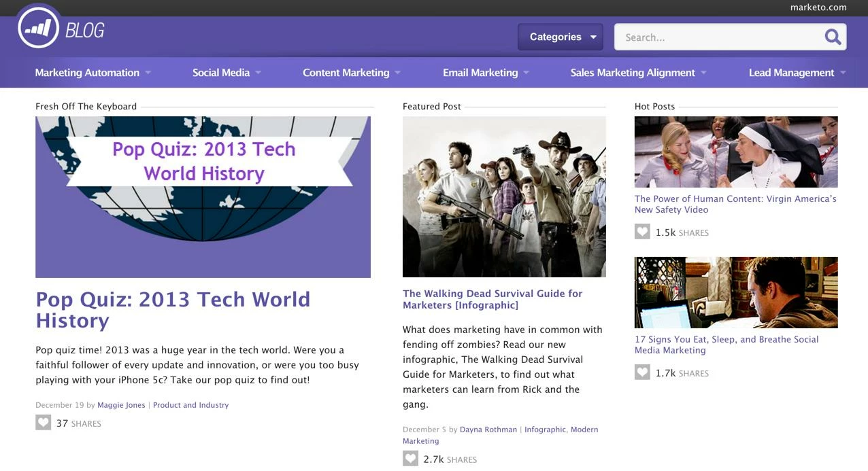Expand the Marketing Automation menu arrow
This screenshot has height=471, width=868.
click(148, 73)
